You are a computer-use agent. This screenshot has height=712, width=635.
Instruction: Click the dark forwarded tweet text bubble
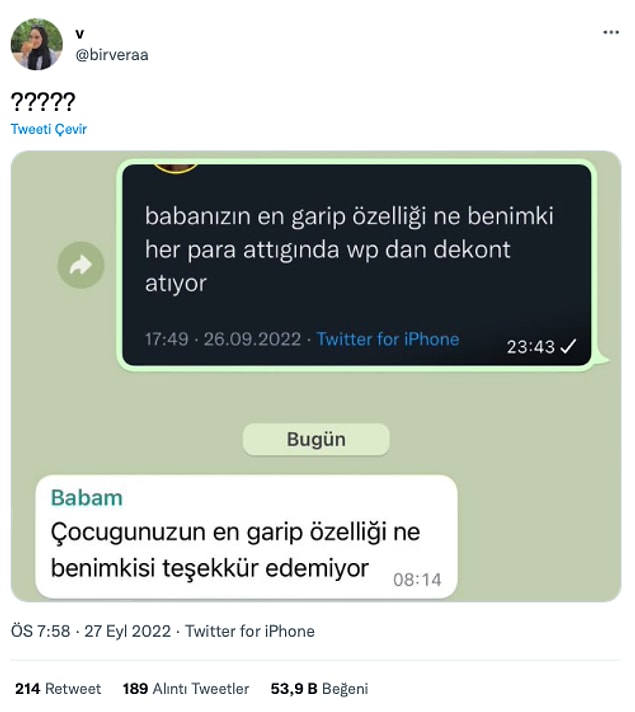click(357, 265)
